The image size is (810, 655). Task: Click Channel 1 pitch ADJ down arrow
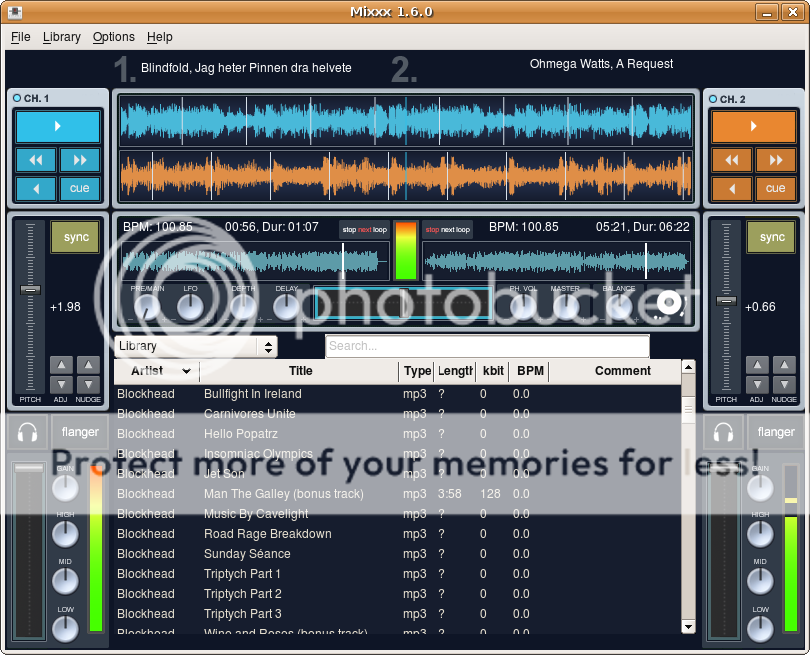(x=61, y=384)
